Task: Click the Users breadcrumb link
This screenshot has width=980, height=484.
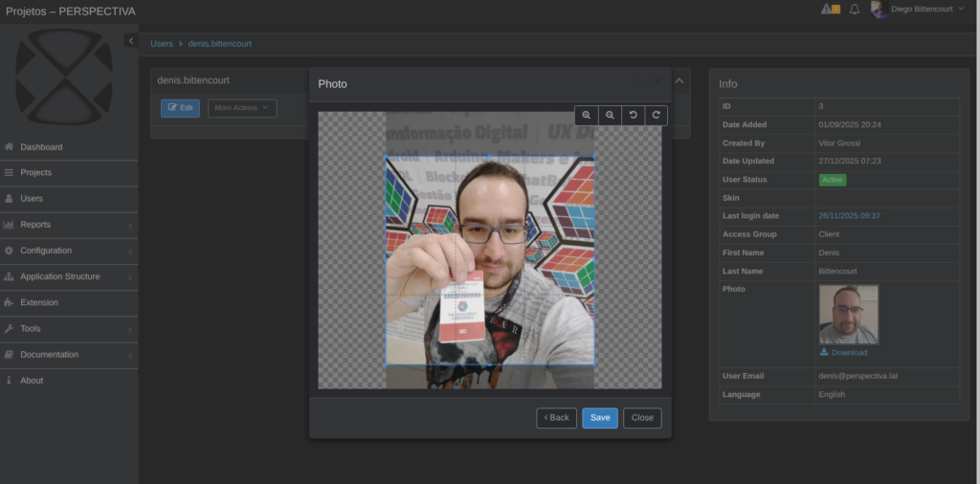Action: tap(162, 44)
